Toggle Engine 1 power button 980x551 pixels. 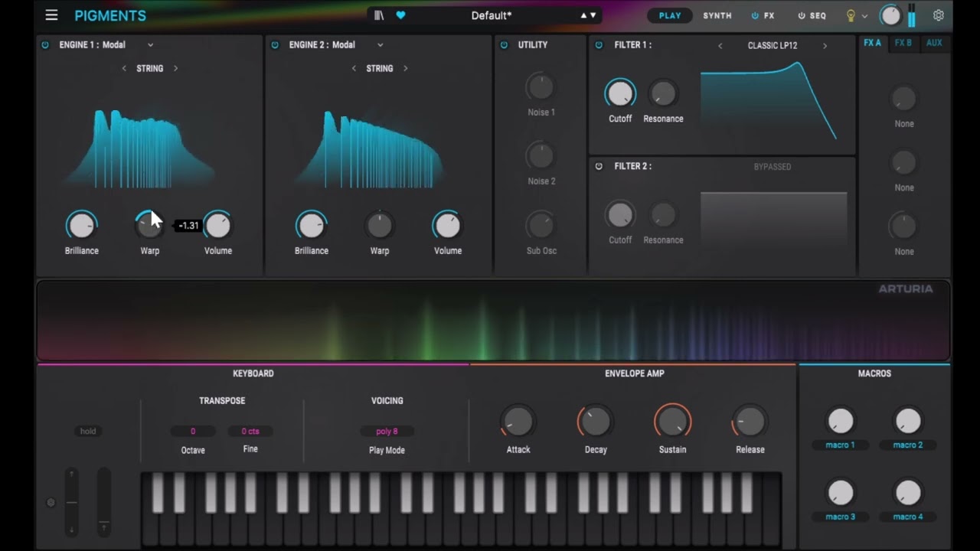tap(45, 45)
